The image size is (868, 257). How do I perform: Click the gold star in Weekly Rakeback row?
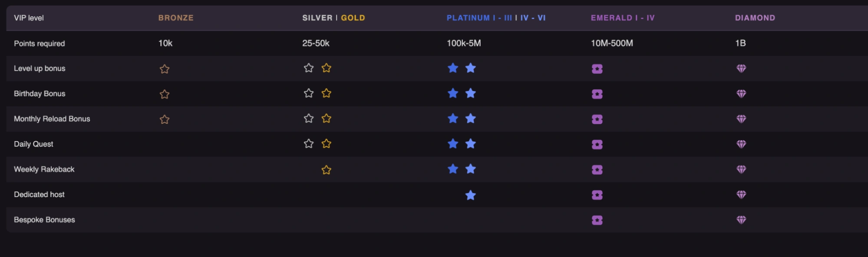pos(326,170)
